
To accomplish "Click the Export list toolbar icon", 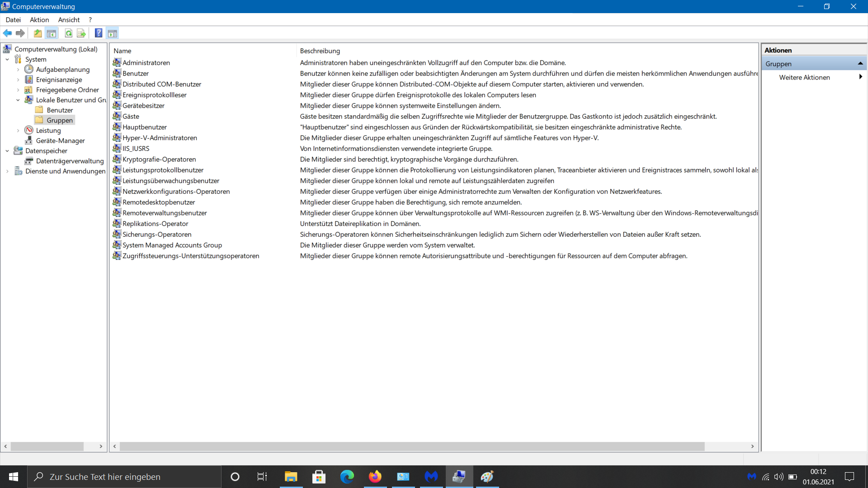I will coord(81,33).
